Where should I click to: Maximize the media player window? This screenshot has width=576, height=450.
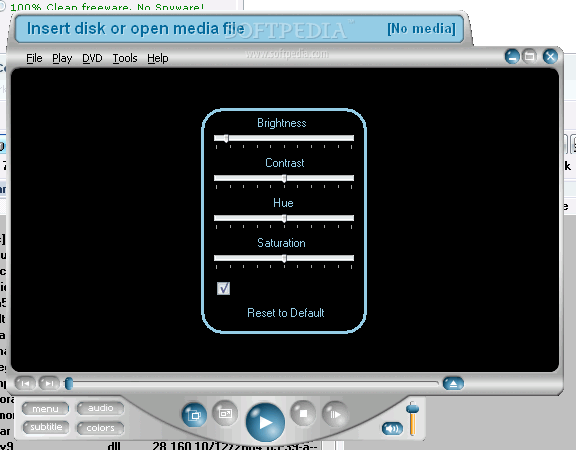pyautogui.click(x=530, y=57)
